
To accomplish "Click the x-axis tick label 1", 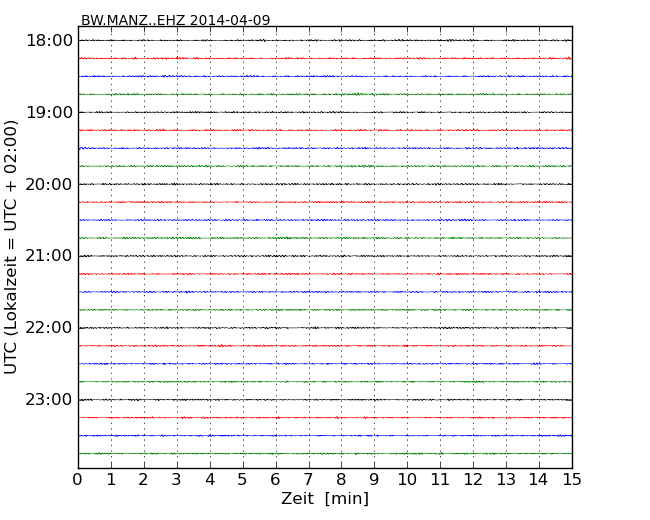I will point(111,480).
